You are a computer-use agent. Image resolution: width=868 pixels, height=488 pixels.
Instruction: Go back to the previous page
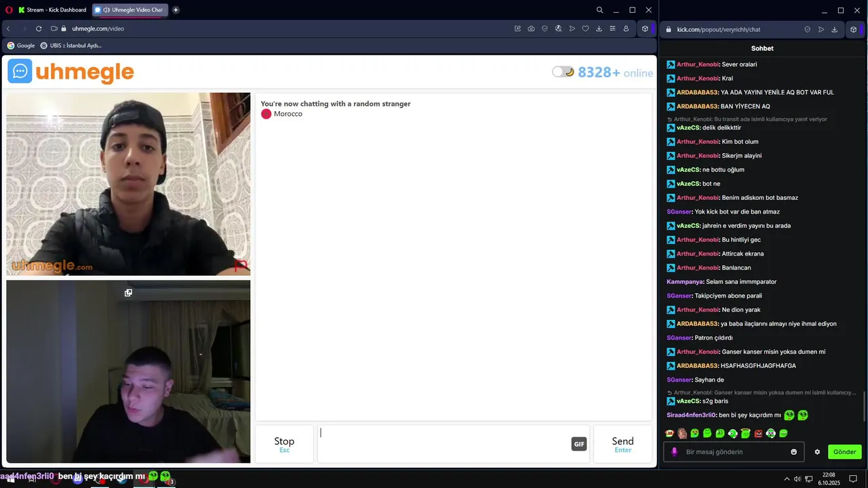click(8, 28)
